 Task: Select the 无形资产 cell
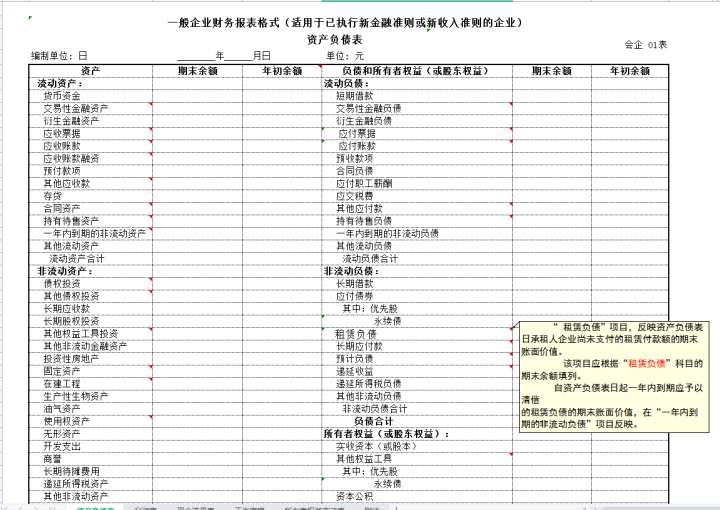tap(90, 434)
